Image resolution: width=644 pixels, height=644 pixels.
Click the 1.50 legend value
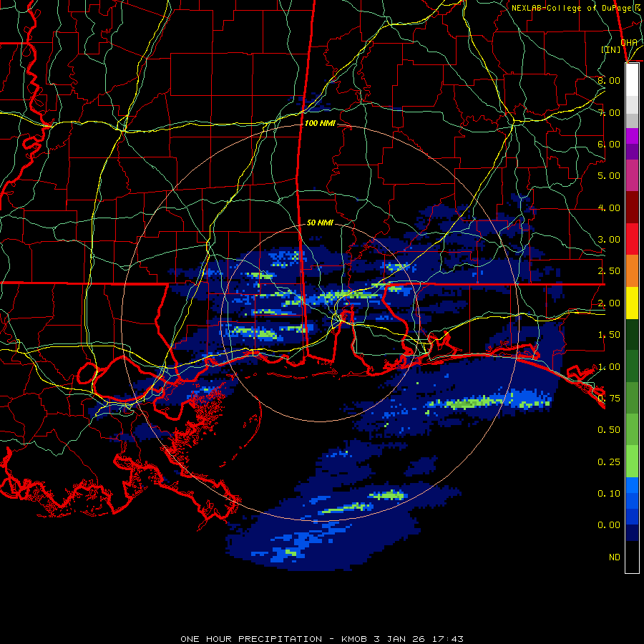coord(609,335)
